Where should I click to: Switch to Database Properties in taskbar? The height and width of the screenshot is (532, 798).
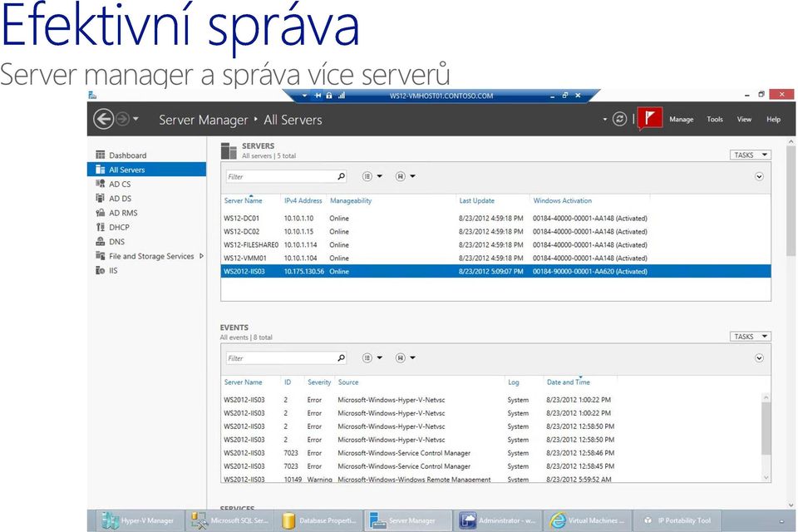(x=318, y=520)
